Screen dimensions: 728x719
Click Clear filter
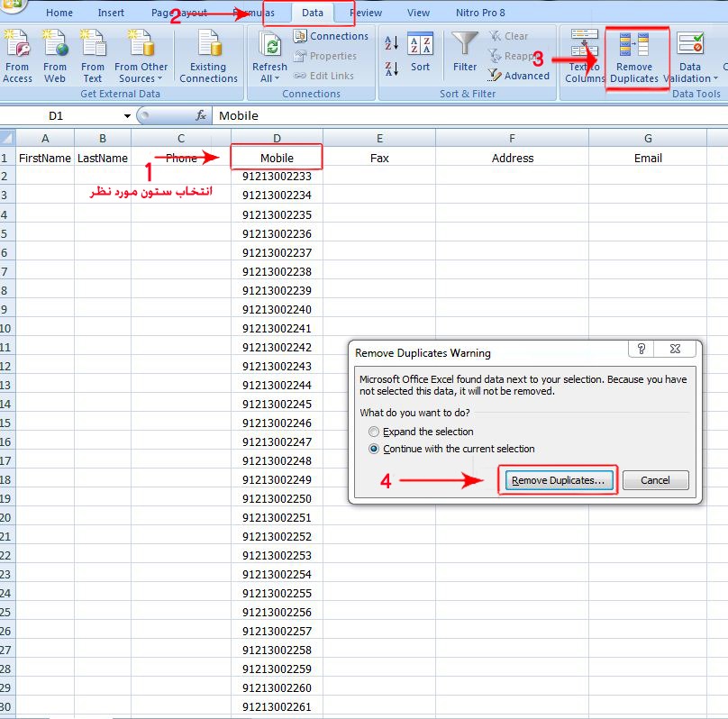click(x=509, y=36)
